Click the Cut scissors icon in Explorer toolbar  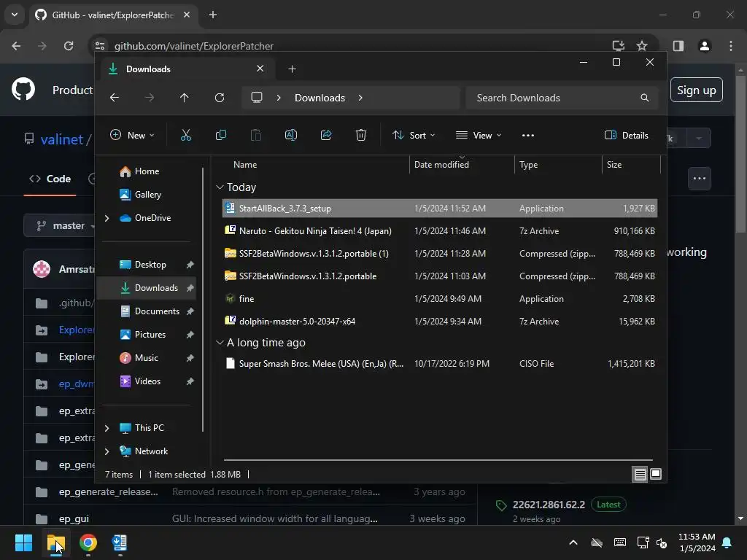click(186, 135)
